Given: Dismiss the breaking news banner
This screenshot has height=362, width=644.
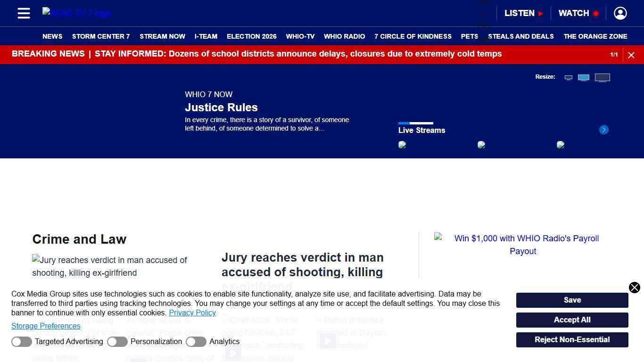Looking at the screenshot, I should [x=632, y=55].
